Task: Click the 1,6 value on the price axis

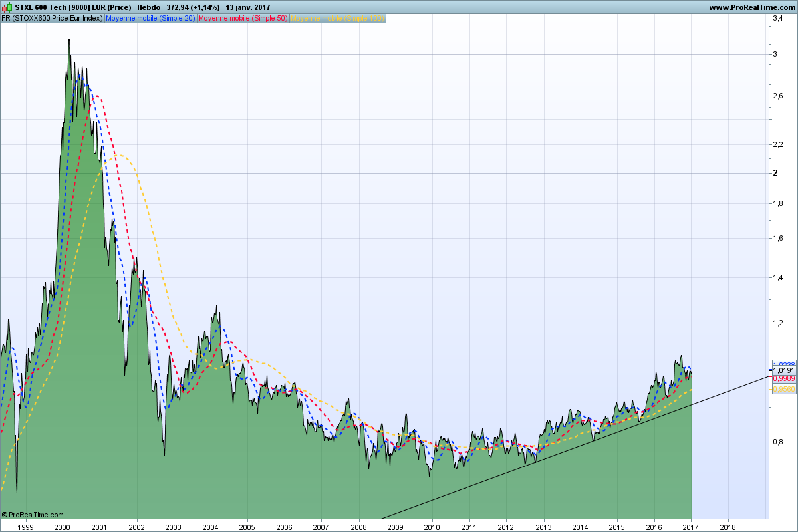Action: tap(777, 238)
